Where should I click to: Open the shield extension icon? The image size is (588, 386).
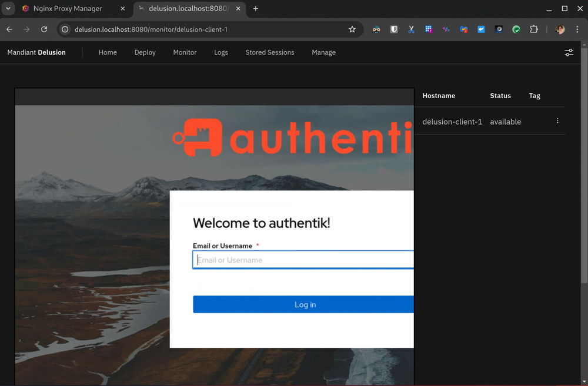tap(394, 29)
